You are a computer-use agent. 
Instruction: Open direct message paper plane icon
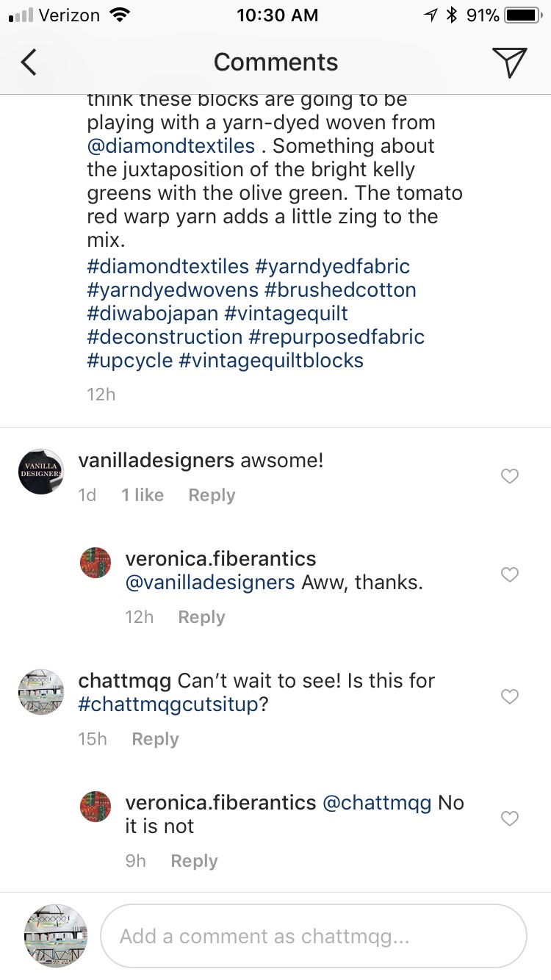(x=509, y=62)
